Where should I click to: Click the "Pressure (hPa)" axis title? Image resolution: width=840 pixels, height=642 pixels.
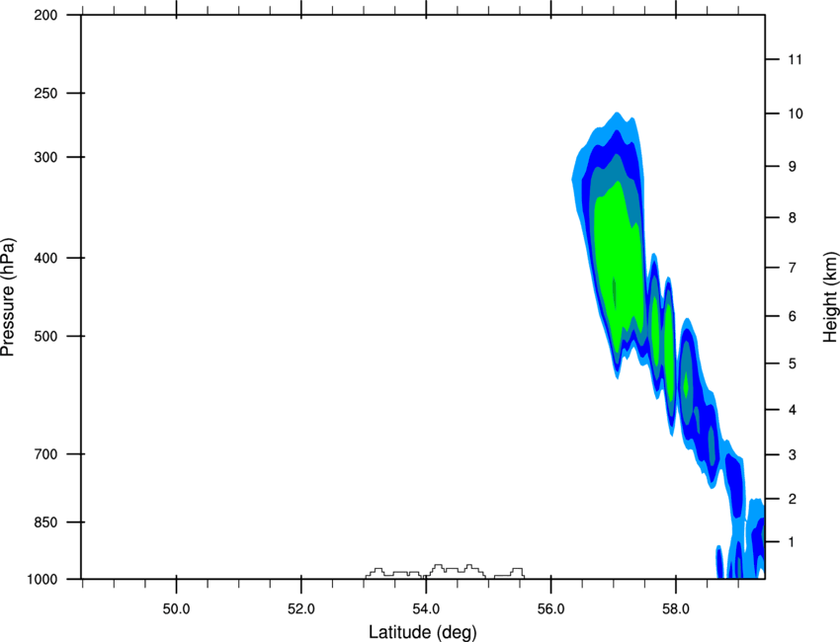(8, 296)
